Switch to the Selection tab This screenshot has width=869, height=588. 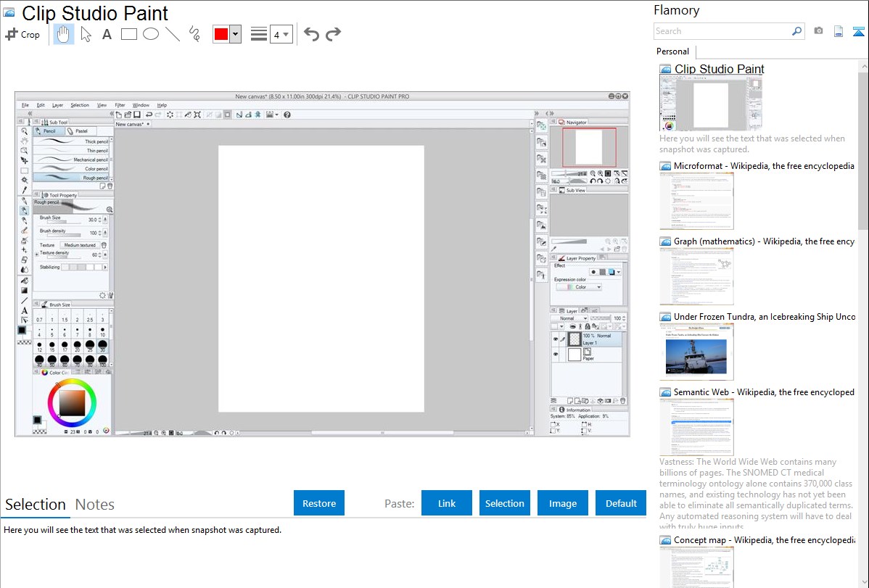pyautogui.click(x=36, y=505)
